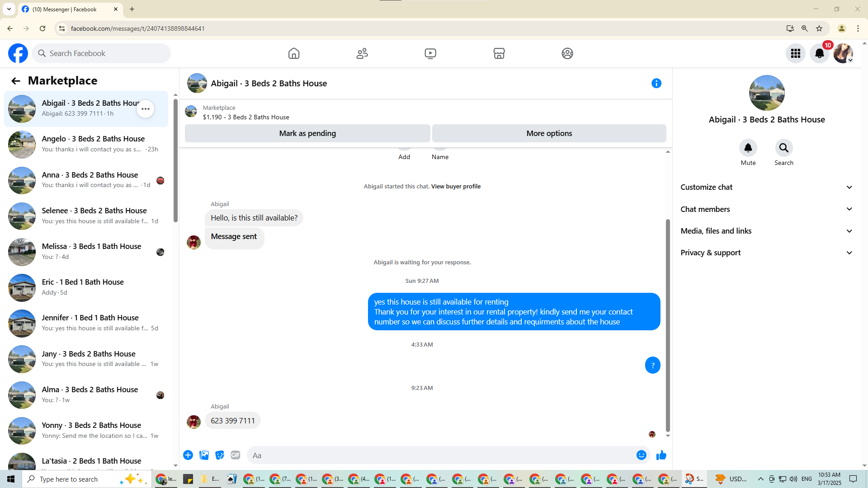868x488 pixels.
Task: Open Melissa 3 Beds 1 Bath House chat
Action: tap(86, 252)
